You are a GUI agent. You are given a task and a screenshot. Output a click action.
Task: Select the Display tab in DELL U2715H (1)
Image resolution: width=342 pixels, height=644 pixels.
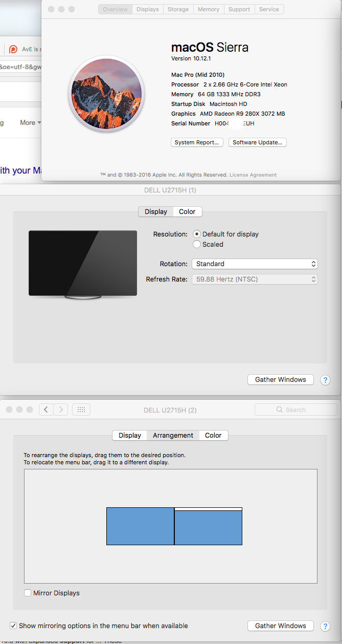coord(156,211)
